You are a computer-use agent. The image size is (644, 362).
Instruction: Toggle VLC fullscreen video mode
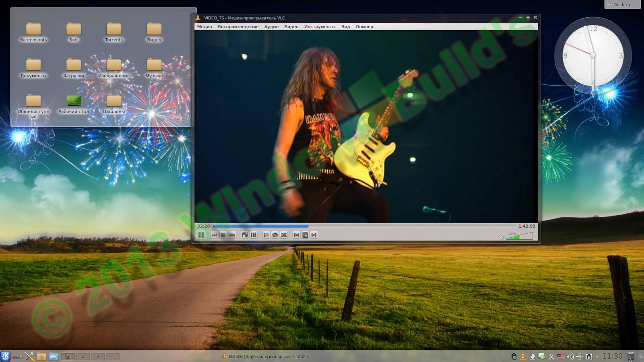pos(244,235)
